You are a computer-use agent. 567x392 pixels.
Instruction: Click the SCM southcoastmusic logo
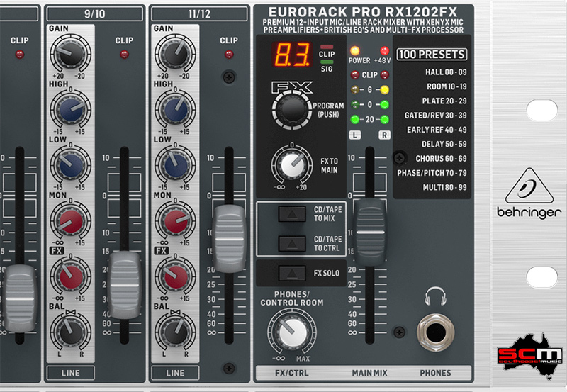pos(529,356)
